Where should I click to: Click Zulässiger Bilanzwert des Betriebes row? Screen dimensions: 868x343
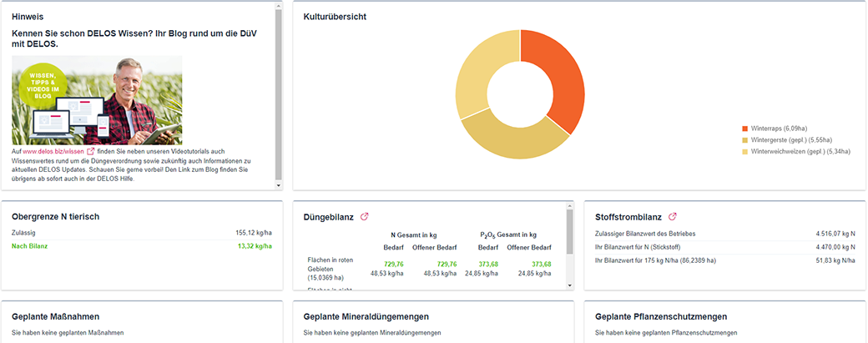tap(725, 234)
